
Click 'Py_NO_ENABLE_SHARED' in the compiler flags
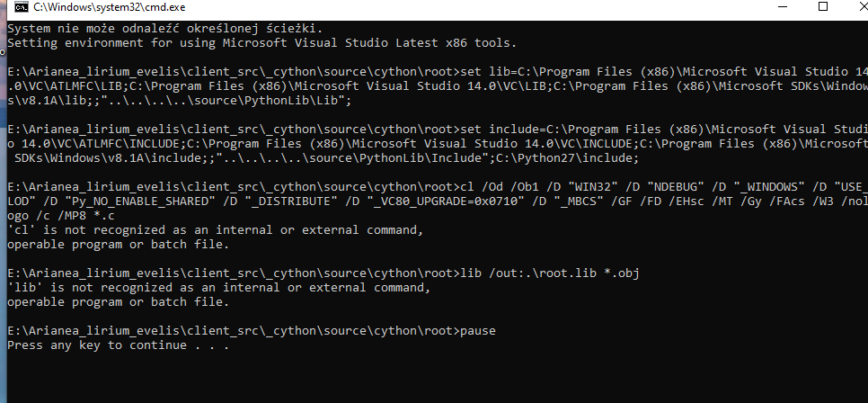[123, 200]
